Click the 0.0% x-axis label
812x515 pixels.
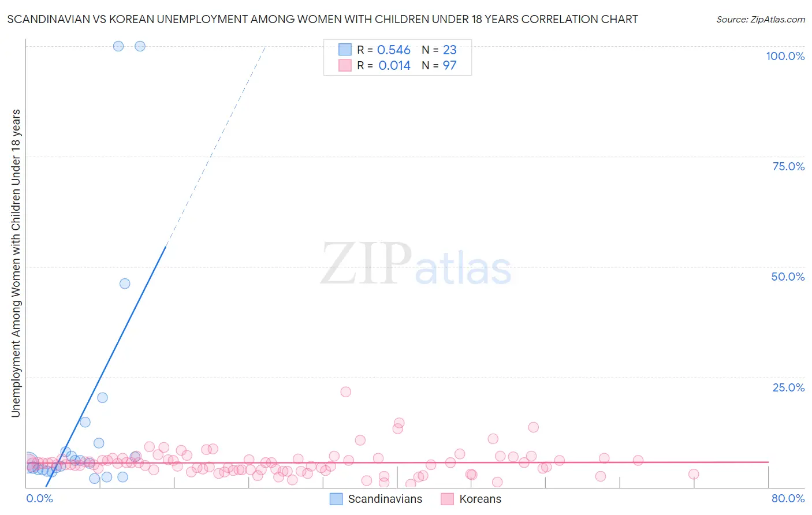pos(40,498)
